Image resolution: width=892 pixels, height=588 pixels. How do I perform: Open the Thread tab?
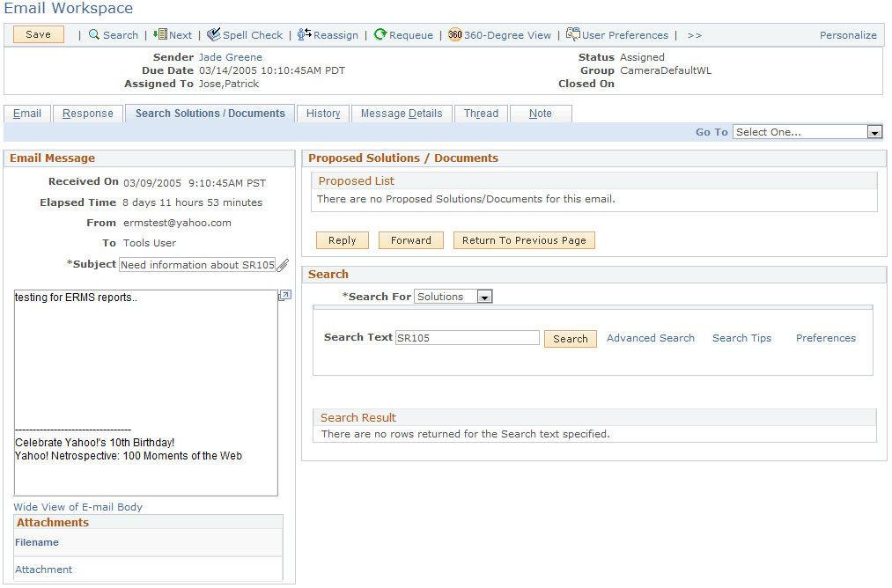coord(481,114)
